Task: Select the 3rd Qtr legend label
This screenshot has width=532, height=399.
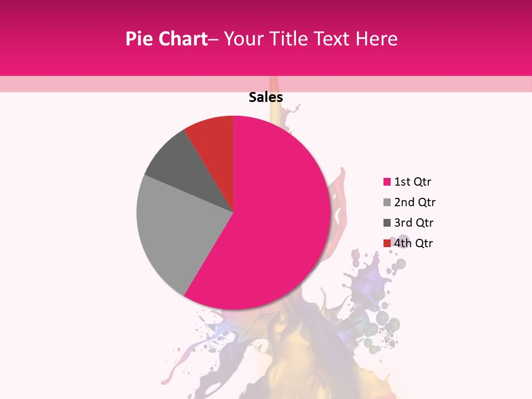Action: [413, 223]
